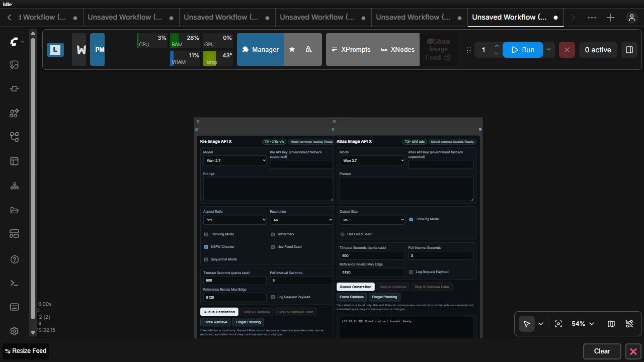The height and width of the screenshot is (362, 644).
Task: Toggle the terminal console sidebar icon
Action: coord(14,283)
